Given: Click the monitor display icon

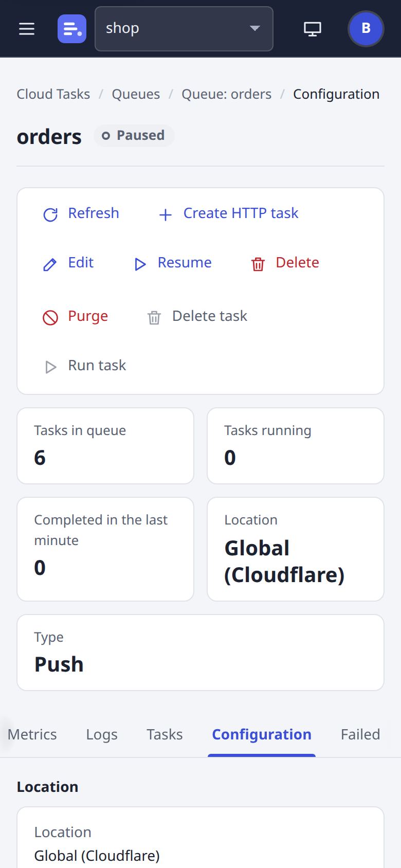Looking at the screenshot, I should 313,29.
